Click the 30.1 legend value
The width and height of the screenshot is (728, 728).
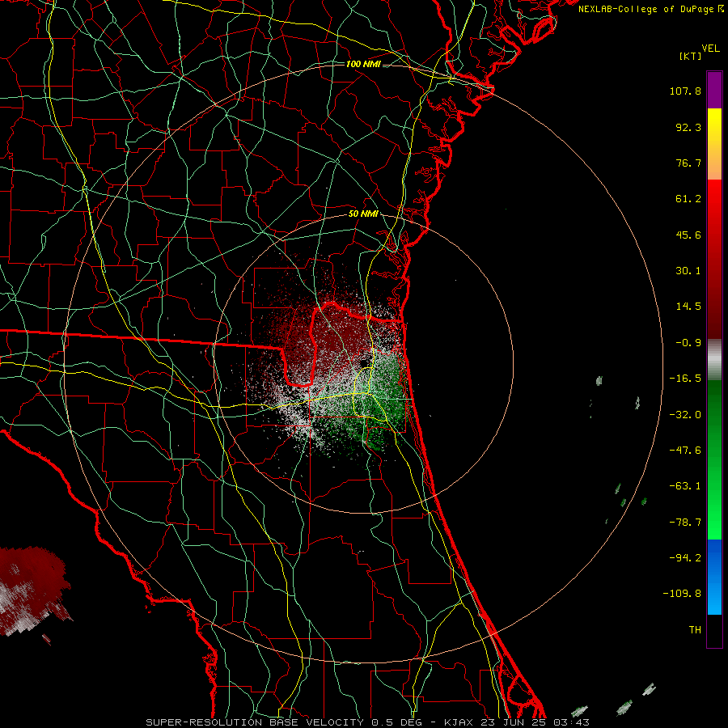[688, 271]
